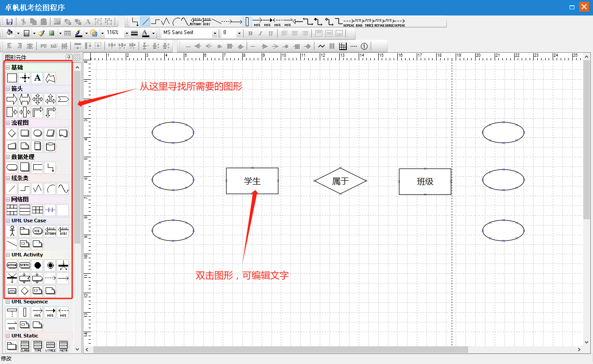Select the 学生 rectangle on canvas
593x364 pixels.
coord(252,181)
